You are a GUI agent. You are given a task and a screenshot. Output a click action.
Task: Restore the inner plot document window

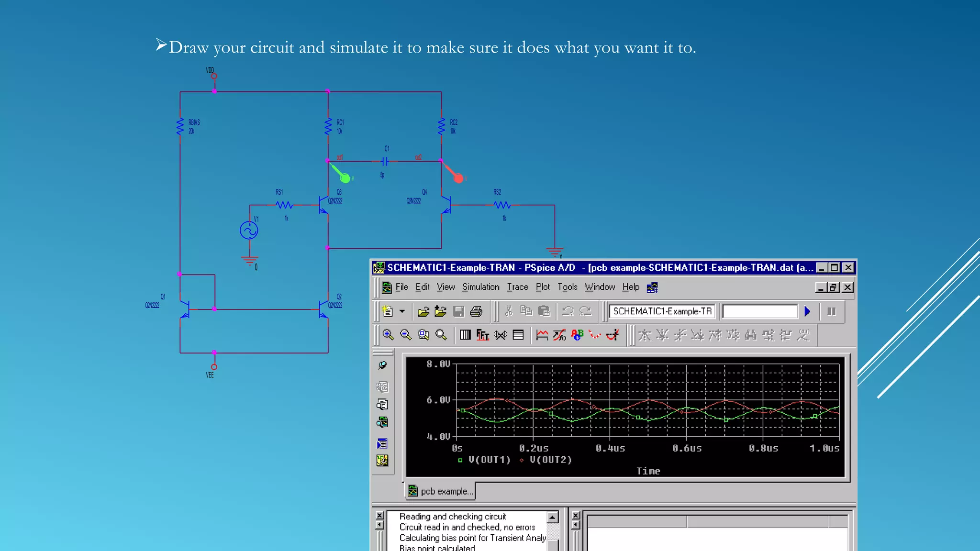click(834, 287)
